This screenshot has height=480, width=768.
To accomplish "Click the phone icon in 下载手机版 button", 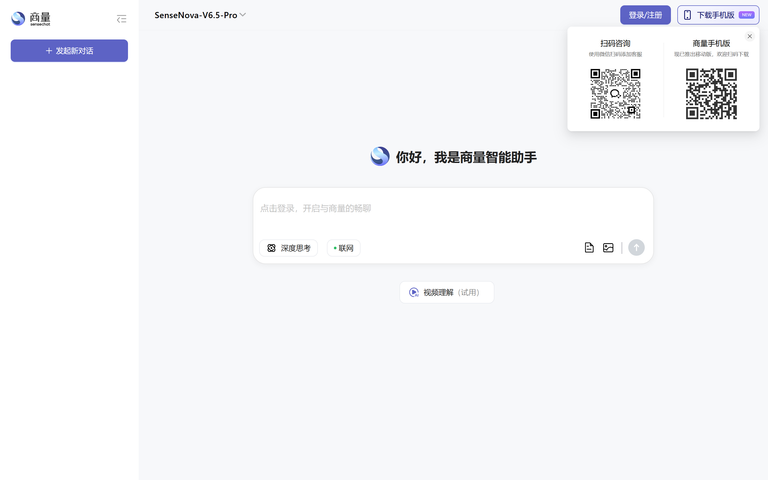I will (687, 15).
